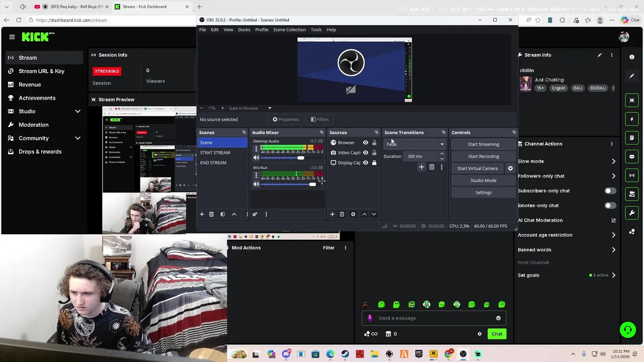Mute Mic/Aux speaker icon
644x362 pixels.
pyautogui.click(x=256, y=184)
